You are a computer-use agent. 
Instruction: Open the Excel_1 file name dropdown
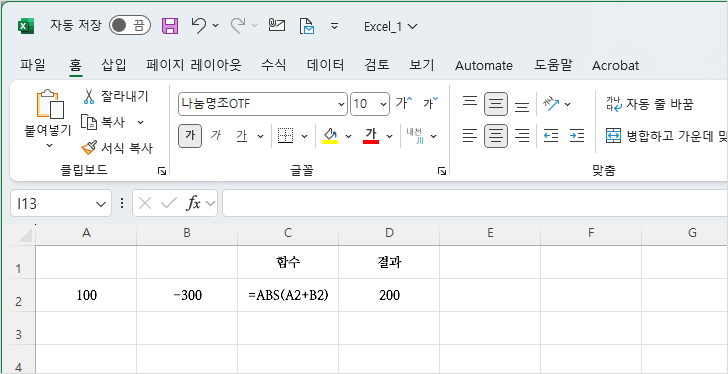point(390,27)
